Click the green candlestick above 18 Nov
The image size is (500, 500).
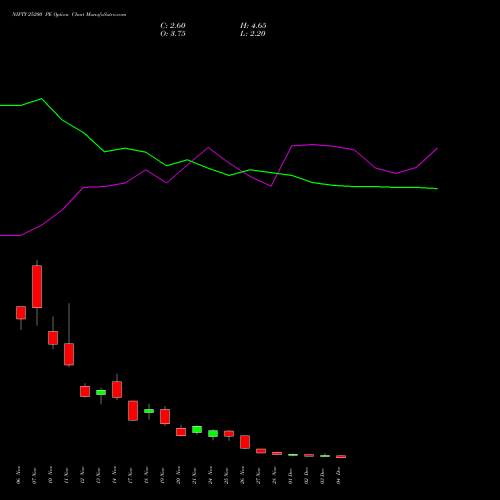point(149,411)
